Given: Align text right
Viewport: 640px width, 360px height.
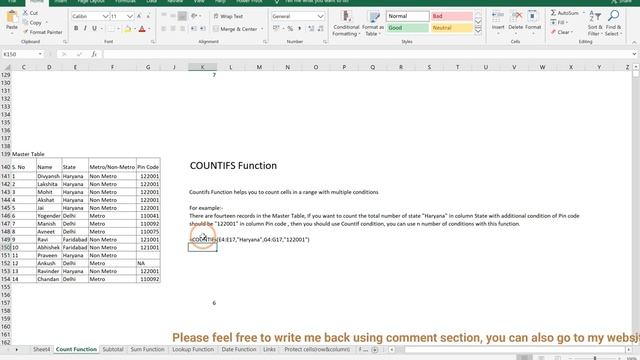Looking at the screenshot, I should click(x=182, y=29).
